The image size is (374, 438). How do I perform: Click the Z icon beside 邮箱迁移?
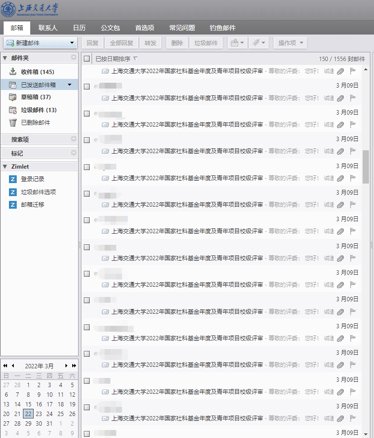pos(13,205)
